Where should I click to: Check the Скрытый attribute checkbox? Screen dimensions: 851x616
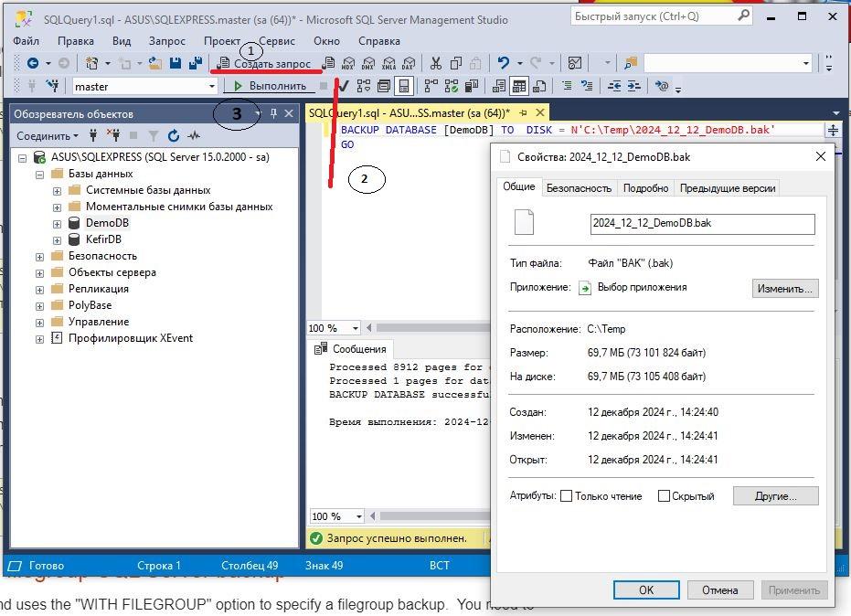664,496
